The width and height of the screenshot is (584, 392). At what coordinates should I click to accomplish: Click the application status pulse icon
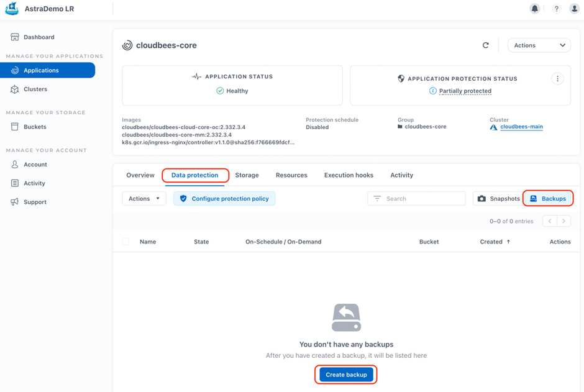click(197, 76)
